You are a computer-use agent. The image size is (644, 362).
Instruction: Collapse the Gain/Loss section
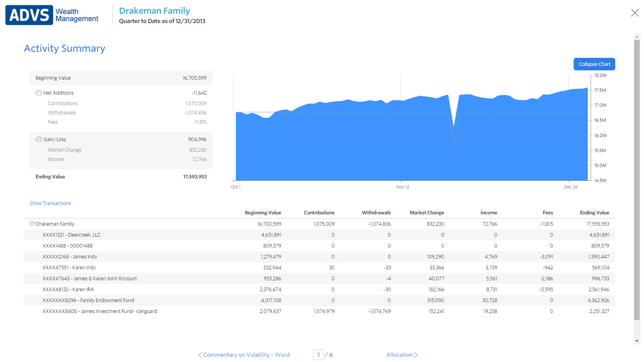[x=39, y=140]
